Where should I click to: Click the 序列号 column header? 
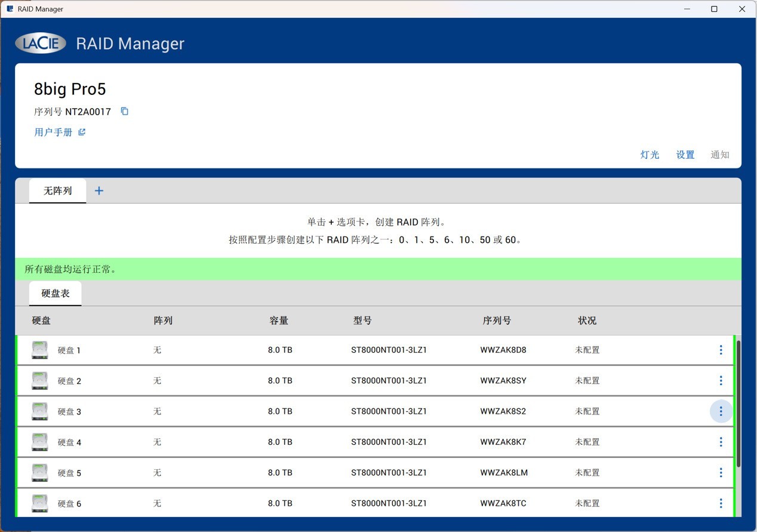coord(497,321)
